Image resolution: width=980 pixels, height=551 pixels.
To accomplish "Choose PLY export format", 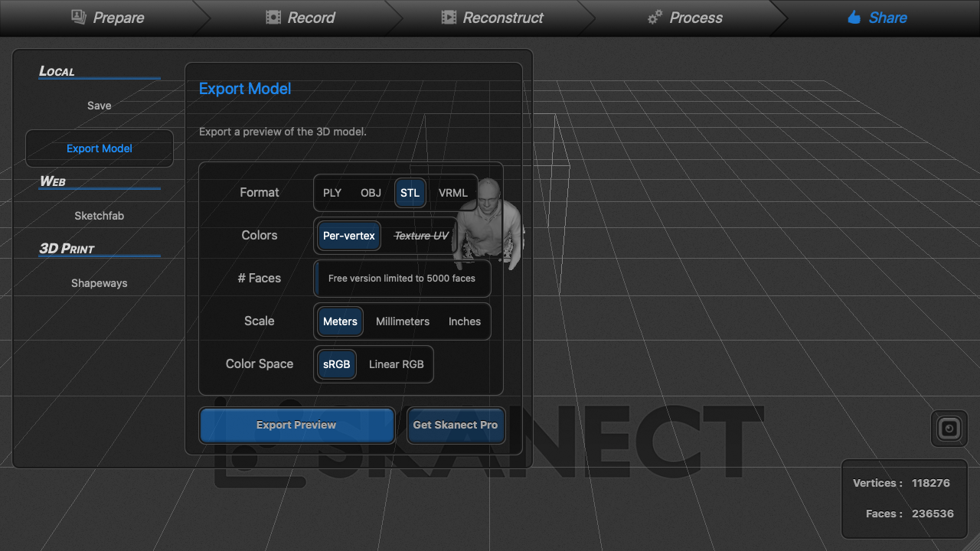I will (x=332, y=193).
